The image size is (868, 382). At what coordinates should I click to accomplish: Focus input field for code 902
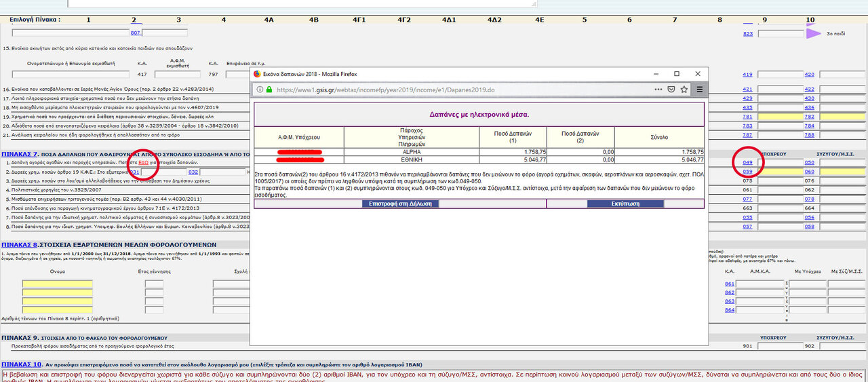point(843,346)
